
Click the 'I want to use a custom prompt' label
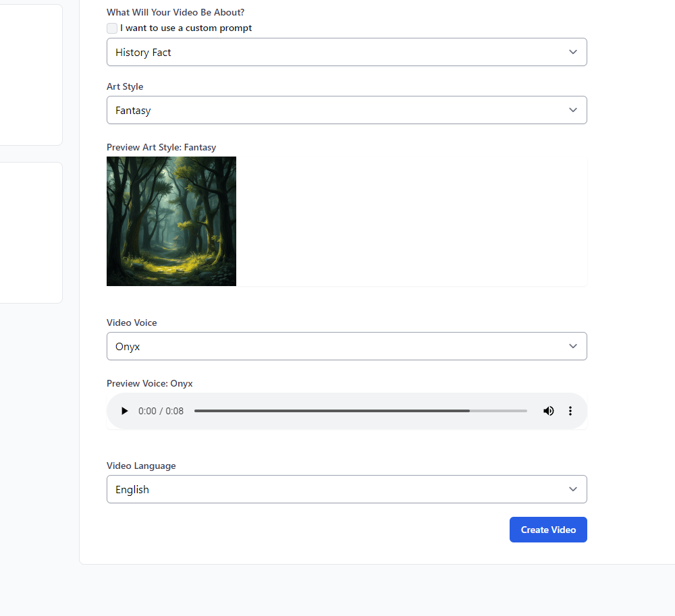click(x=186, y=28)
